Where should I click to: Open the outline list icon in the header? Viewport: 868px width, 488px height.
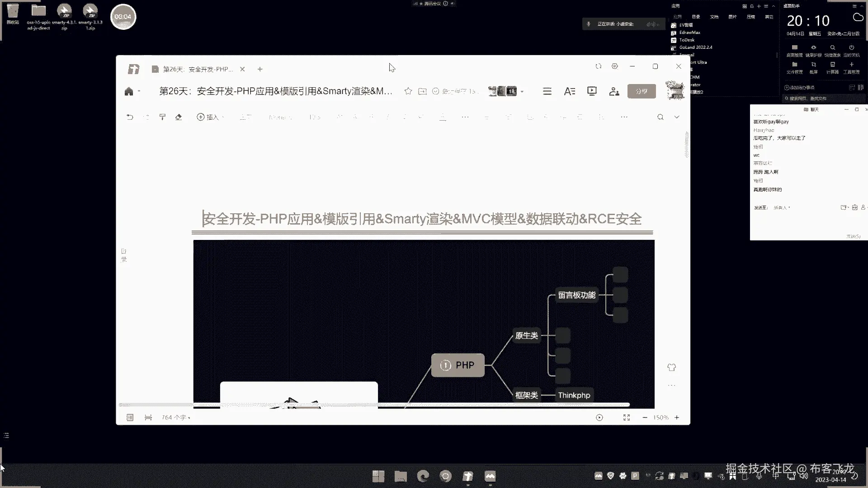(547, 91)
